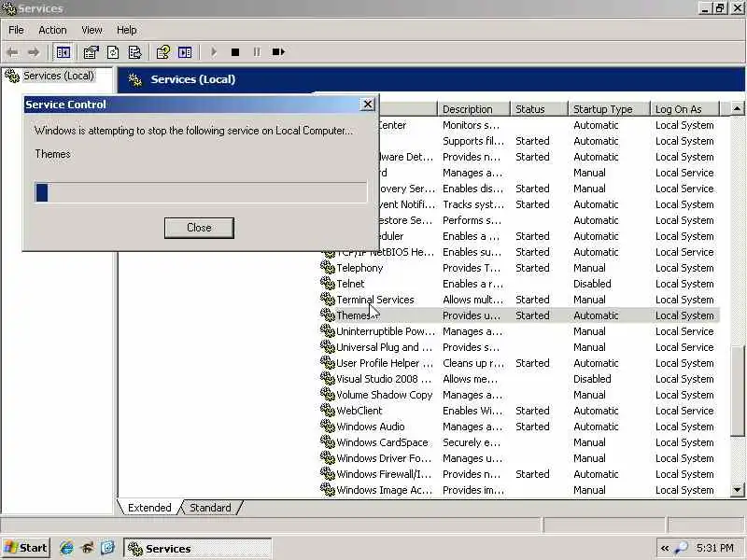Open the Action menu
Screen dimensions: 747x560
pyautogui.click(x=52, y=30)
